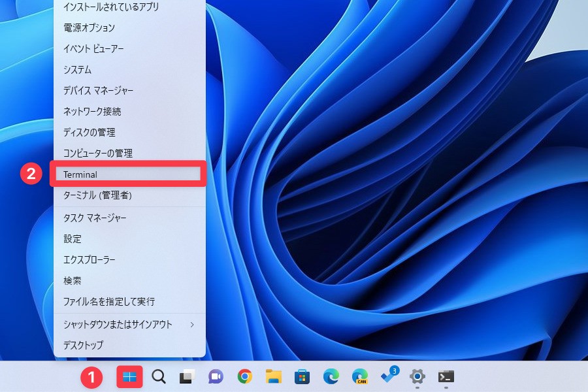The width and height of the screenshot is (588, 392).
Task: Open Microsoft Store from the taskbar
Action: 302,376
